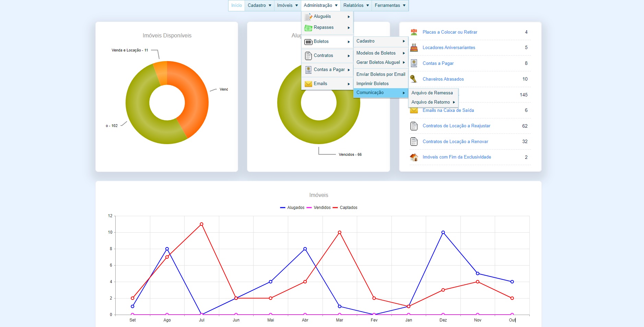Go to the Início tab

point(237,5)
